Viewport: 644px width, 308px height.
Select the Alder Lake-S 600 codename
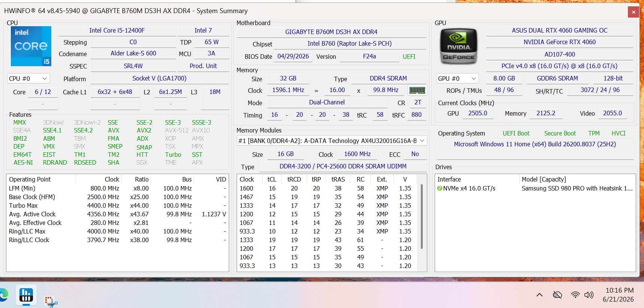pos(133,54)
